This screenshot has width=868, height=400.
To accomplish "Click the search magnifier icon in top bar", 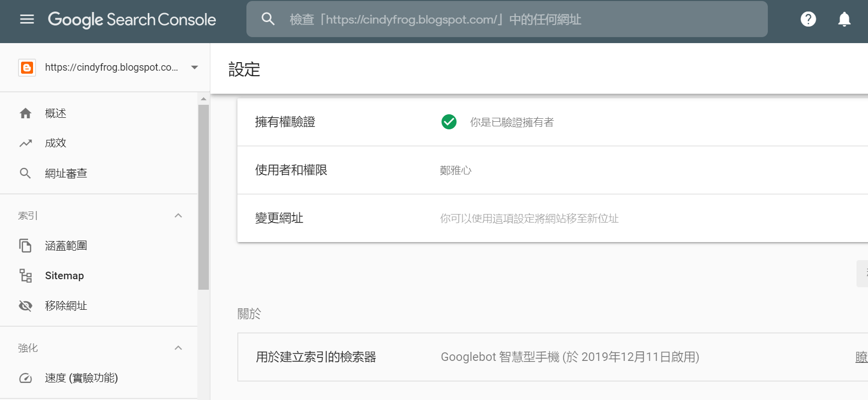I will [x=268, y=19].
